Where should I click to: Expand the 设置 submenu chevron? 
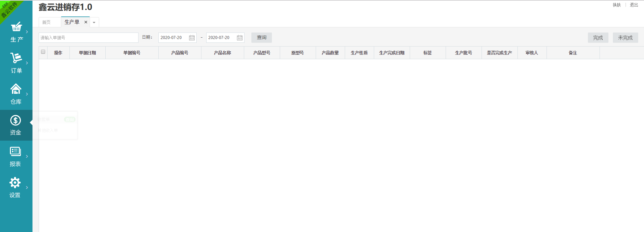click(x=27, y=188)
